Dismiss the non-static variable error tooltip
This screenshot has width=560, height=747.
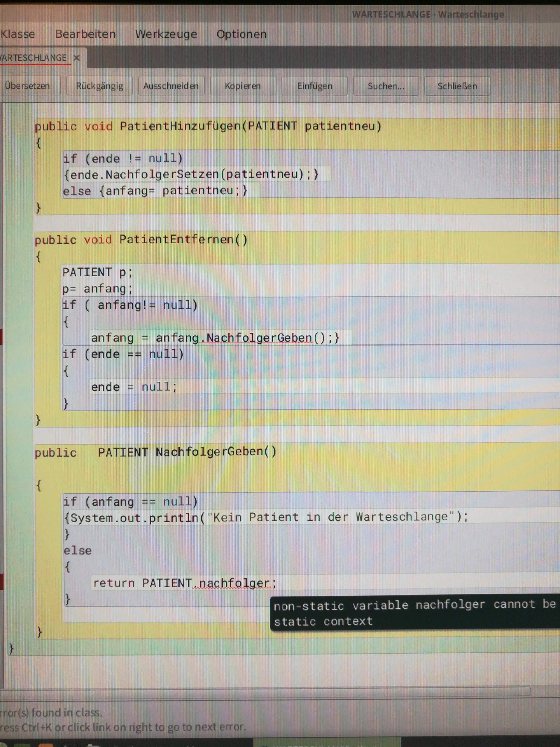pyautogui.click(x=412, y=613)
